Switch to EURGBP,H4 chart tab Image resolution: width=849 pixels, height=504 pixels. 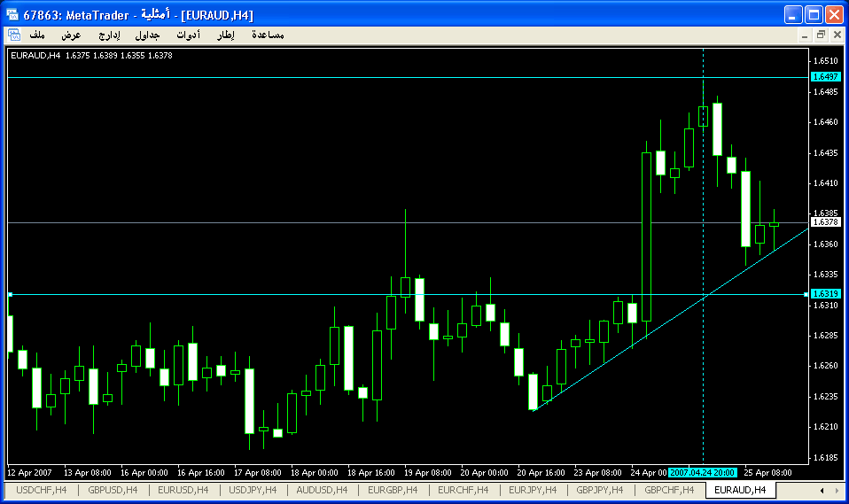(393, 491)
